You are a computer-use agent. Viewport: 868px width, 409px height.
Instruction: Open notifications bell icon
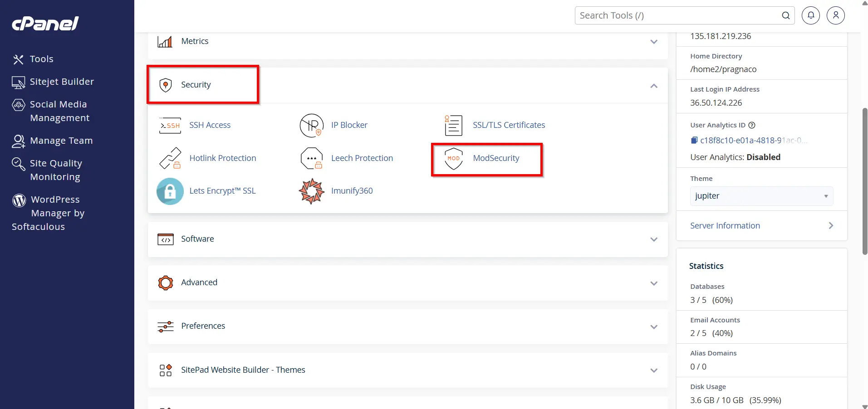pos(811,15)
